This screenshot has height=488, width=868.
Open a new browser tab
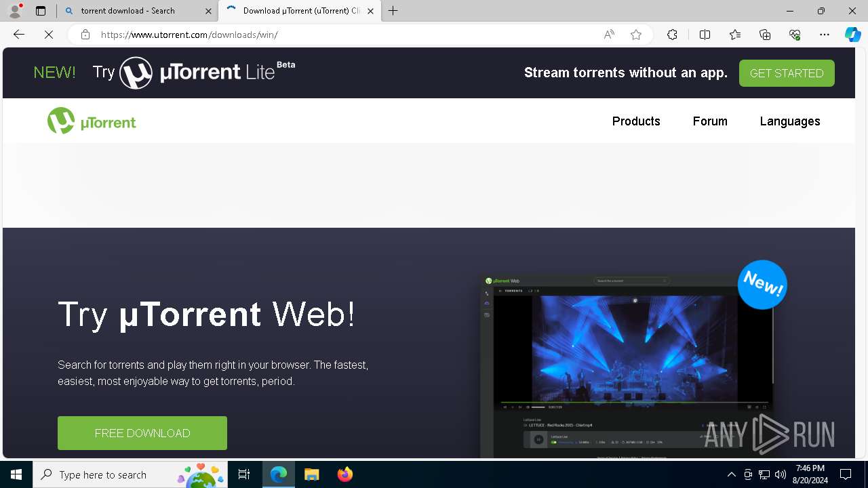click(393, 11)
